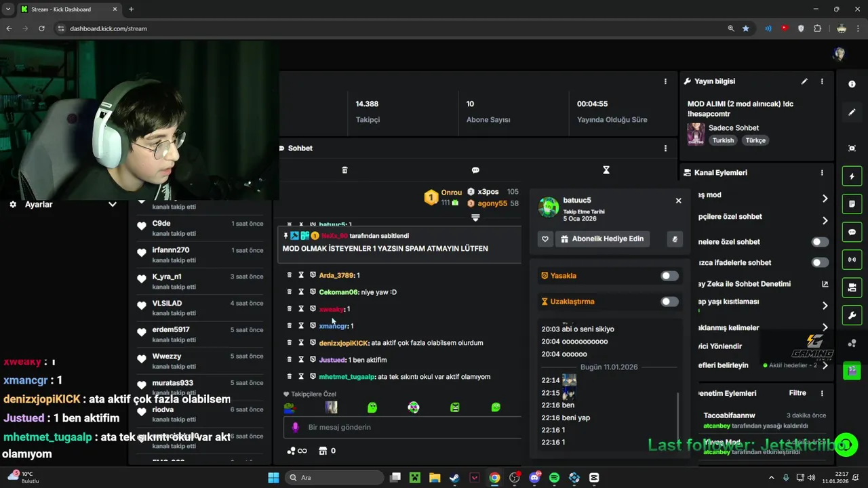Open image thumbnail at 22:14 message
The width and height of the screenshot is (868, 488).
tap(569, 380)
